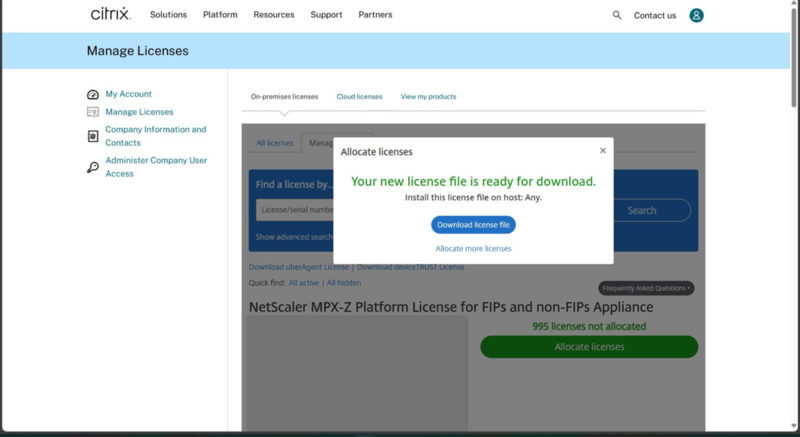The width and height of the screenshot is (800, 437).
Task: Click 'Find a license by...' label
Action: point(294,185)
